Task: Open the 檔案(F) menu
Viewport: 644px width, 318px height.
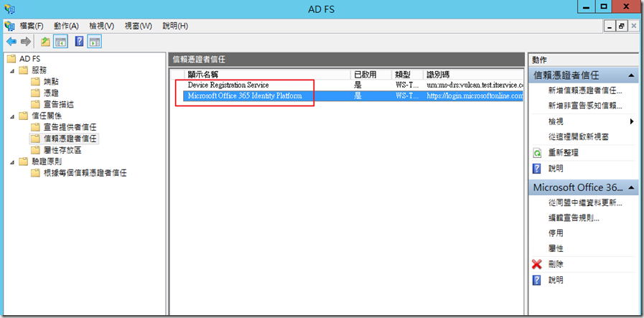Action: 30,26
